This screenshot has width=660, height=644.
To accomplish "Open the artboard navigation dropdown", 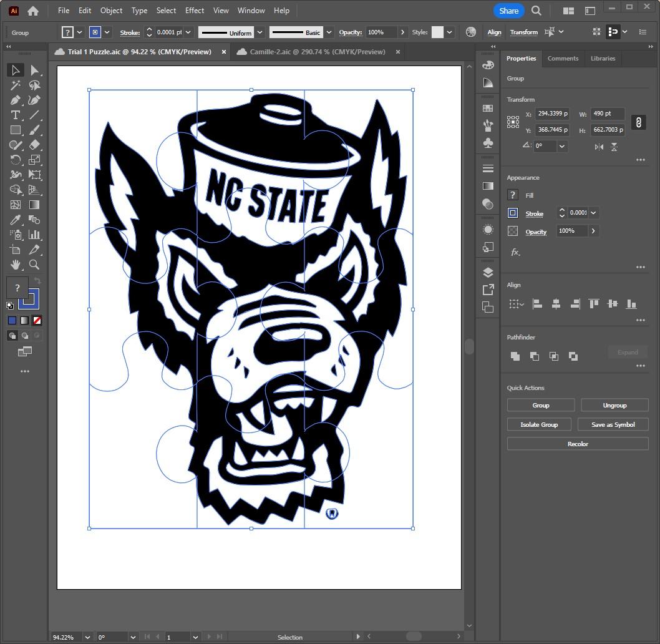I will 195,637.
